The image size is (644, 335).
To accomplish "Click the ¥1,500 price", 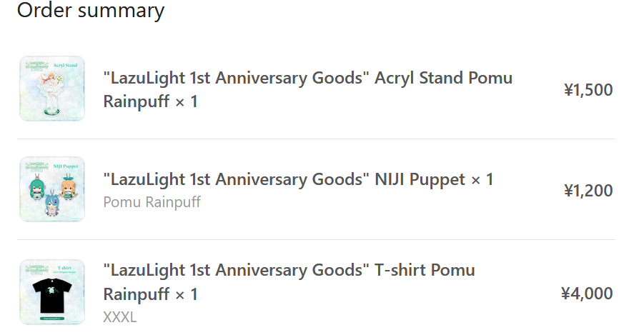I will point(588,90).
